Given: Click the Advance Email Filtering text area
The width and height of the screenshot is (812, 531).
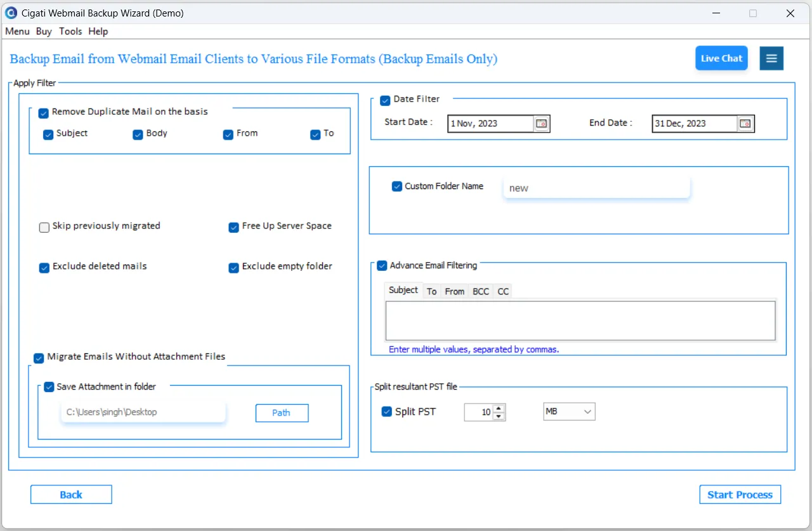Looking at the screenshot, I should [x=580, y=321].
